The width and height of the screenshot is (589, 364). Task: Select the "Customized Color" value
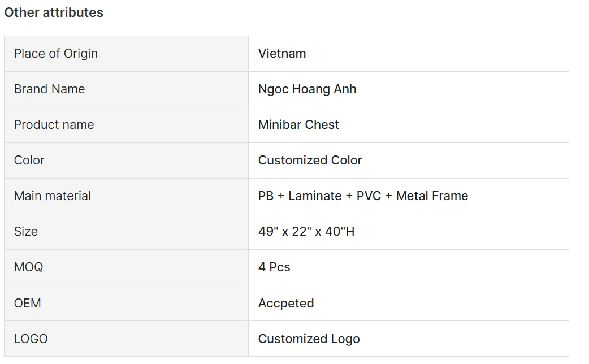[310, 161]
